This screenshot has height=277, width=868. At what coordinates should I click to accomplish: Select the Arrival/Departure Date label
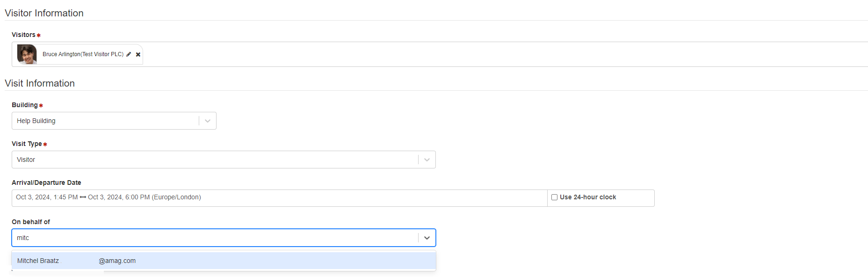coord(46,182)
